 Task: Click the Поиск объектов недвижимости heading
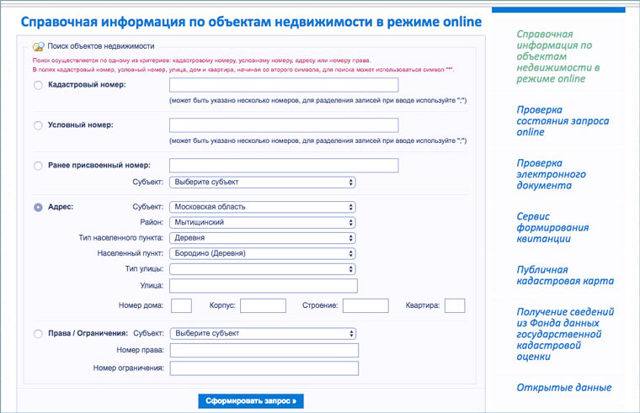coord(101,46)
